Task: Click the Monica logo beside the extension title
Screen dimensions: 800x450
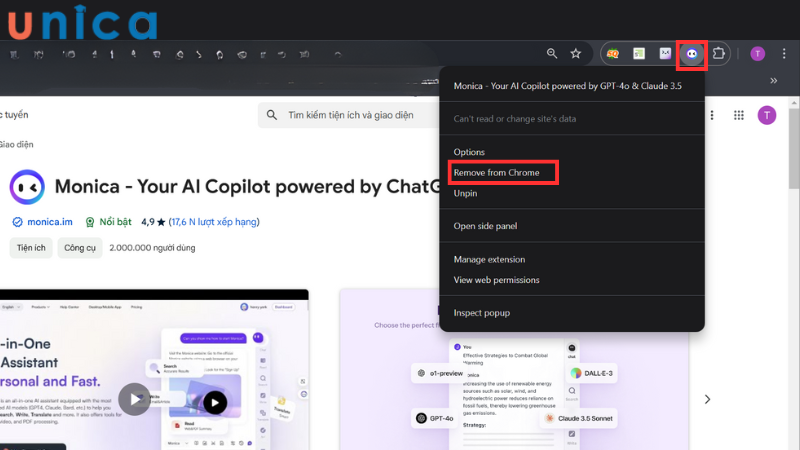Action: click(x=27, y=187)
